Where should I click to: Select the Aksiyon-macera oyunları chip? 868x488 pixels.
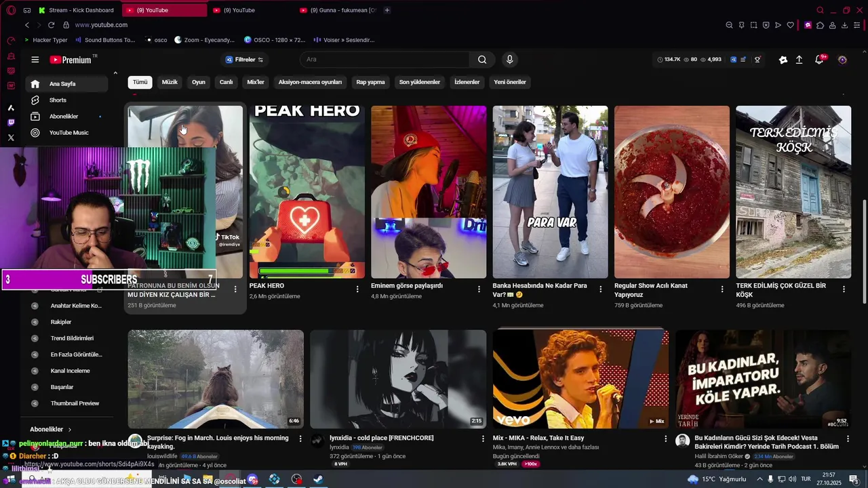[x=310, y=82]
